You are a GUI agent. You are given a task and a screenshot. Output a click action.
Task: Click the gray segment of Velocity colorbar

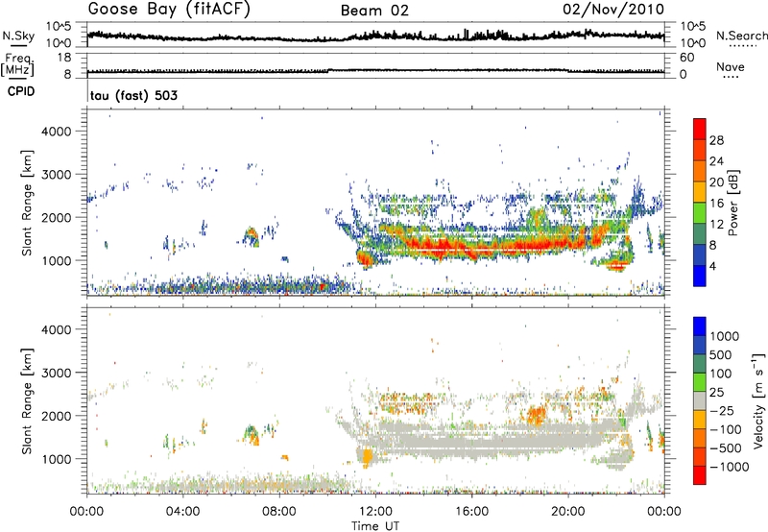tap(700, 400)
